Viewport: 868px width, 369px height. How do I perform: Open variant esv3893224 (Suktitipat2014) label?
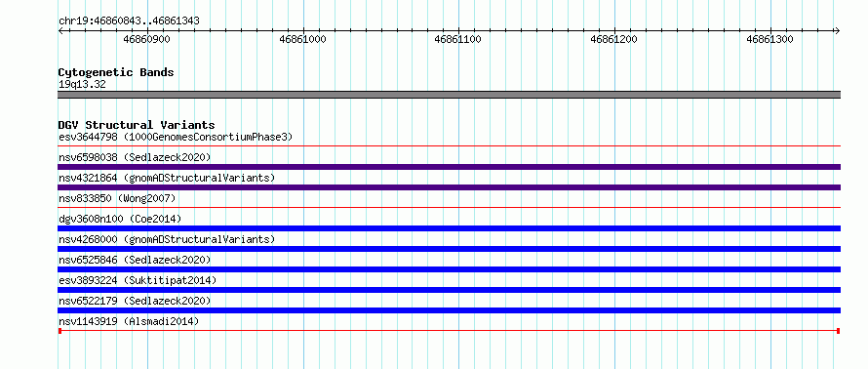tap(138, 280)
